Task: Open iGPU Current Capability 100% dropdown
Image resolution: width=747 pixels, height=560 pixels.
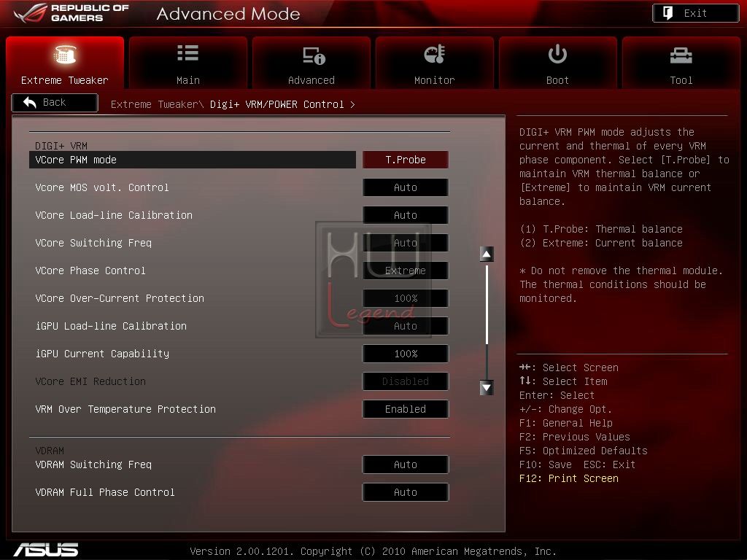Action: (x=406, y=354)
